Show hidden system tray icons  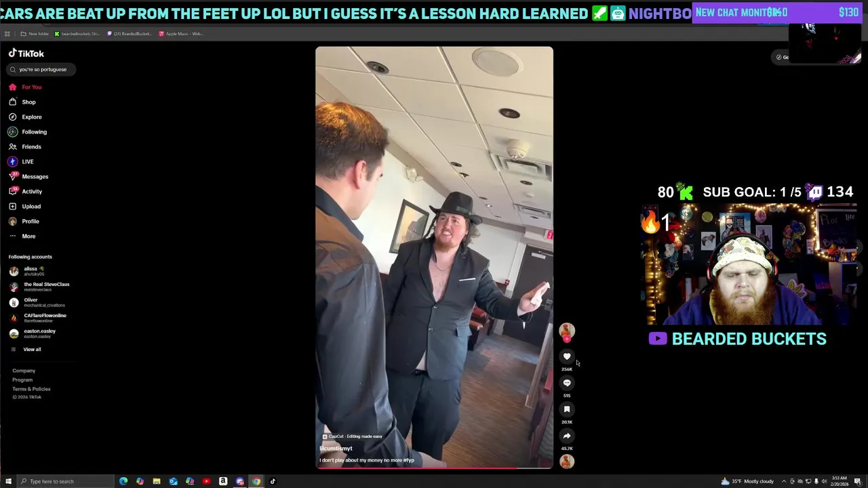[x=784, y=481]
